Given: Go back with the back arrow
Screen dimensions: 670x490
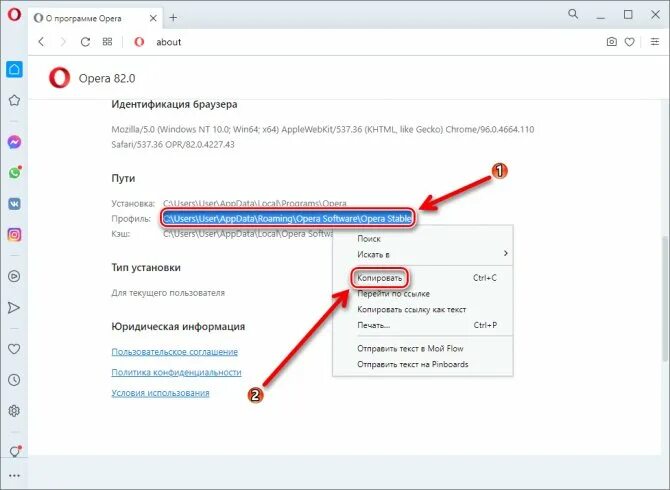Looking at the screenshot, I should click(41, 42).
